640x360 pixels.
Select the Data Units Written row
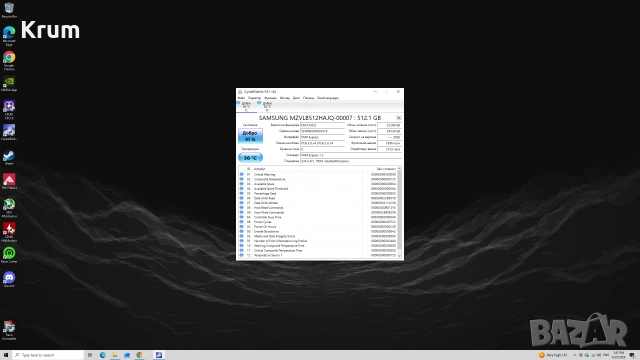point(318,203)
